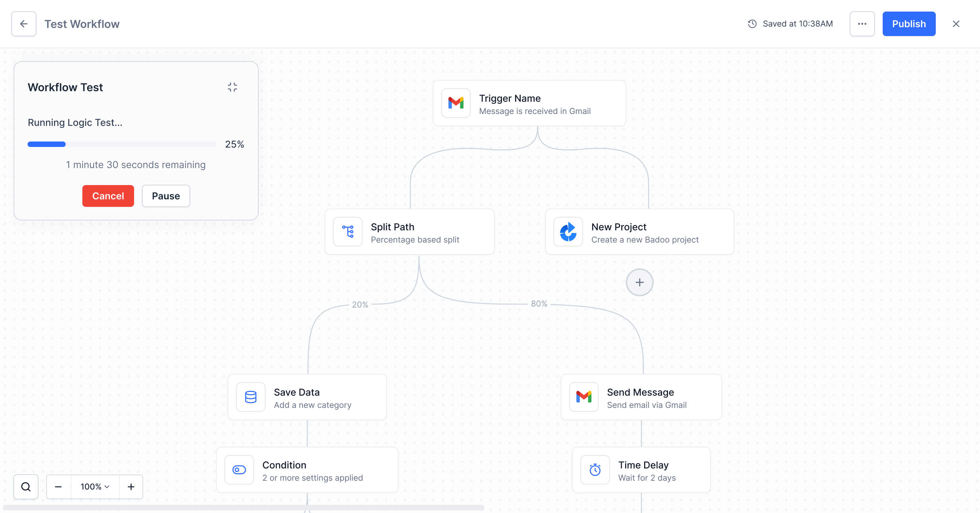This screenshot has width=980, height=513.
Task: Cancel the running logic test
Action: point(108,196)
